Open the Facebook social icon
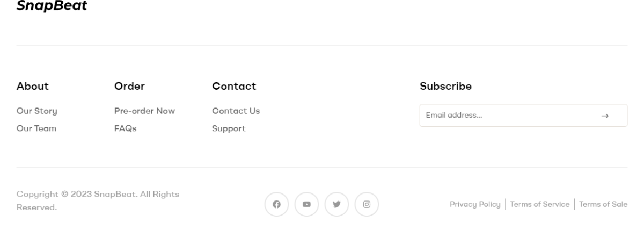This screenshot has height=237, width=644. coord(277,204)
